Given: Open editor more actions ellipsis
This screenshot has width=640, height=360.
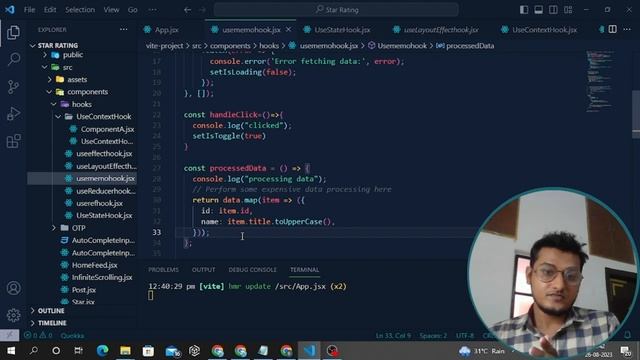Looking at the screenshot, I should (x=627, y=29).
